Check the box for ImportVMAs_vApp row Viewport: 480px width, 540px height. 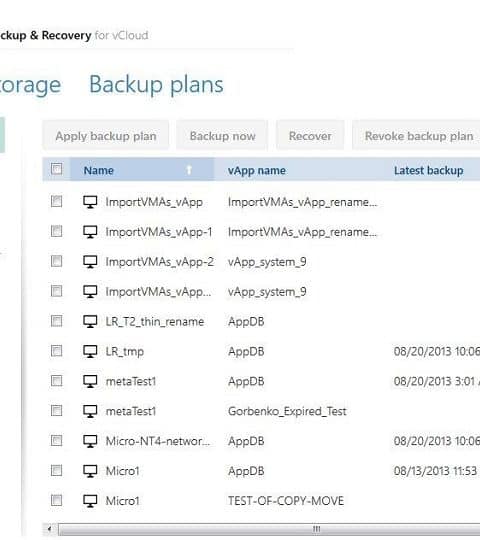[x=56, y=201]
